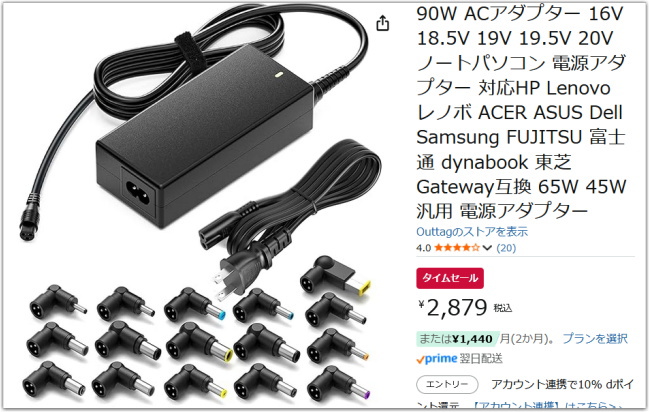
Task: Open the 20 customer reviews link
Action: coord(506,248)
